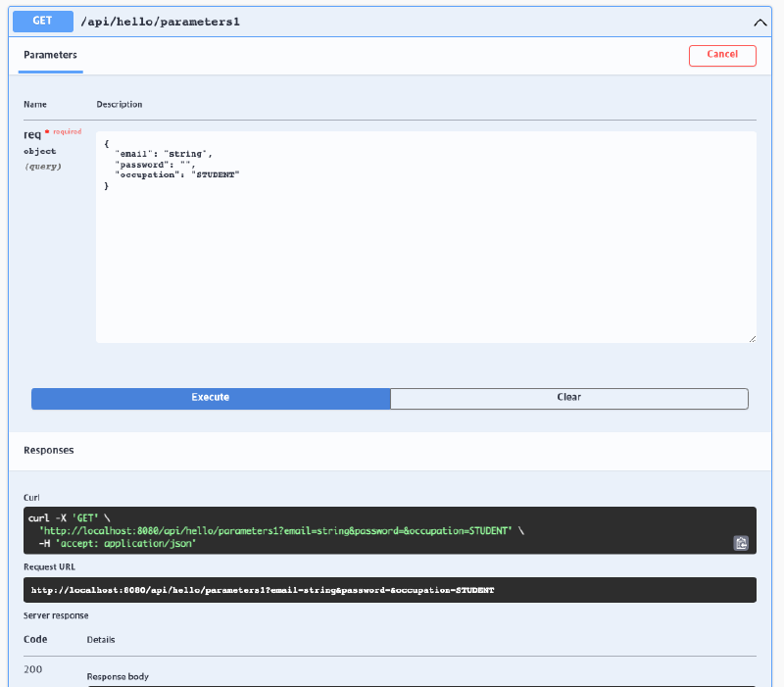The height and width of the screenshot is (687, 784).
Task: Click the Server response label
Action: 56,615
